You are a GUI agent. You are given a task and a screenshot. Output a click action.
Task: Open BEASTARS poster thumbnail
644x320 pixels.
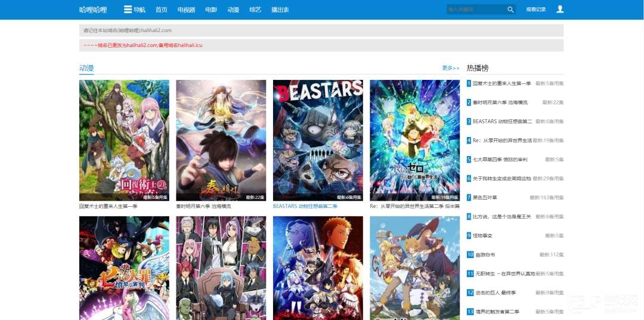point(318,140)
